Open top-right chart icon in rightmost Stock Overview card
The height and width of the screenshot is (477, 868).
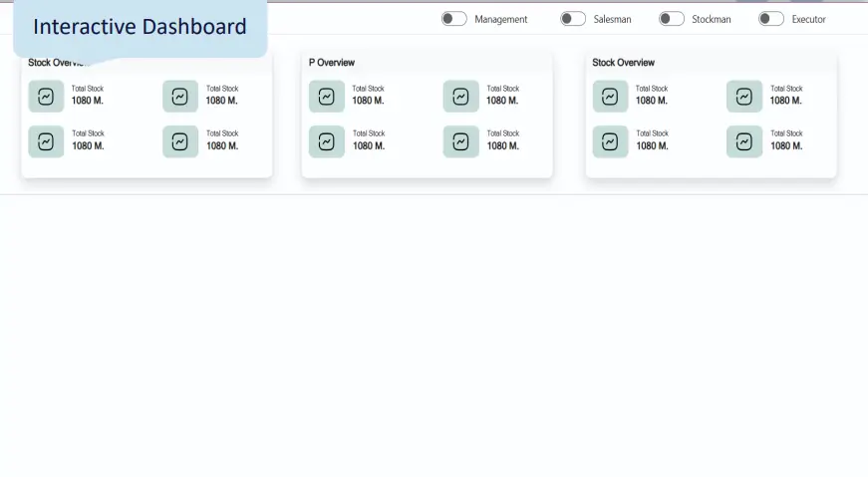click(743, 97)
